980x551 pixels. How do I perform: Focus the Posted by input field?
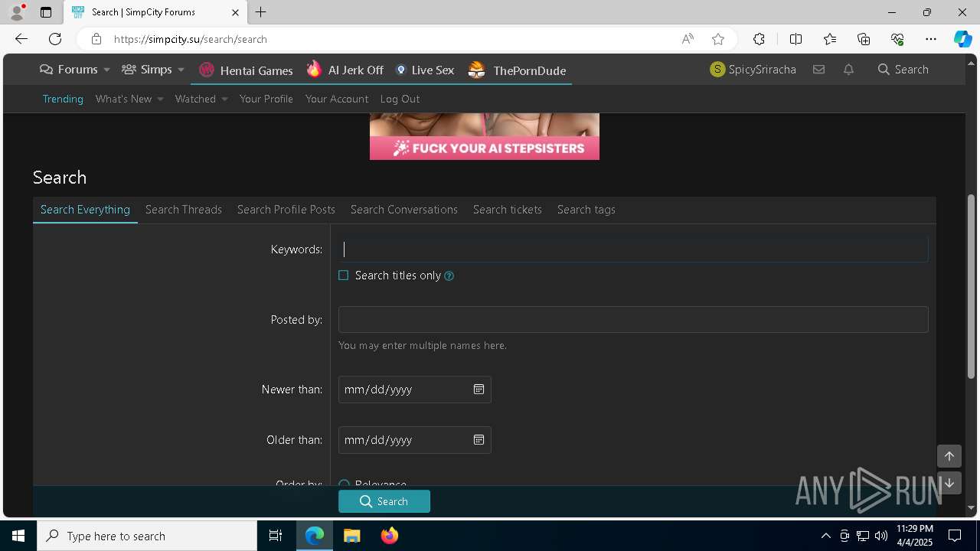pos(633,320)
